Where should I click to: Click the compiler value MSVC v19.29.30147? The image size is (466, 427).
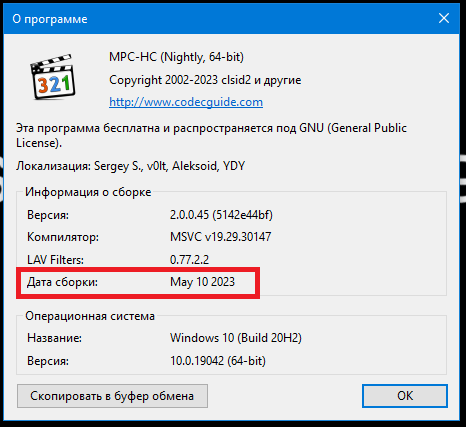220,237
